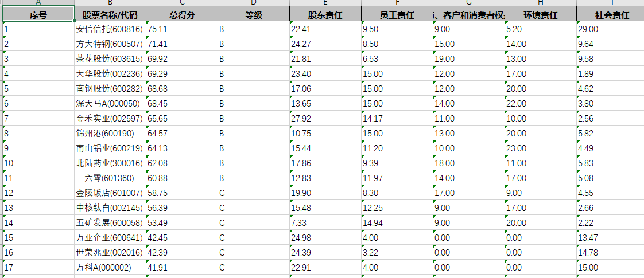Select cell 安信信托(600816)
This screenshot has width=644, height=278.
pyautogui.click(x=110, y=29)
